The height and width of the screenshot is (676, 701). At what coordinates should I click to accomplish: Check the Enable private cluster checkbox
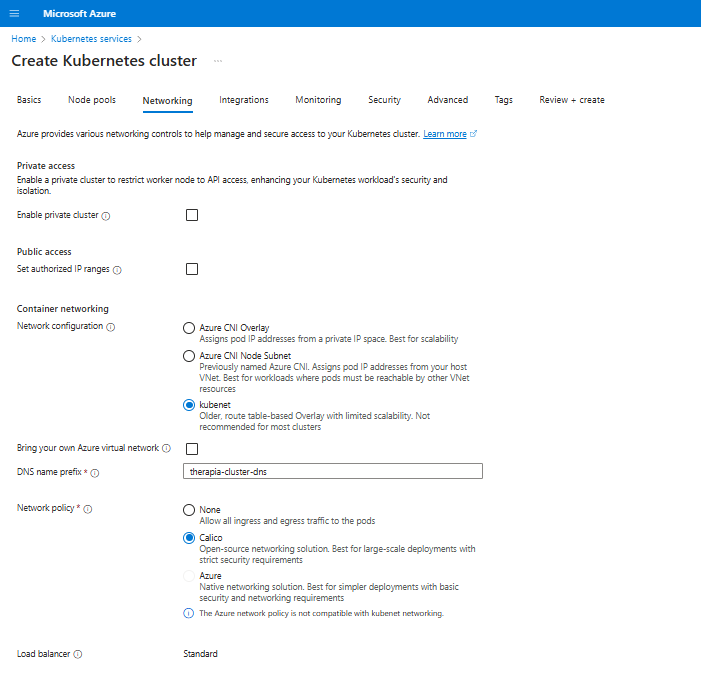(192, 215)
